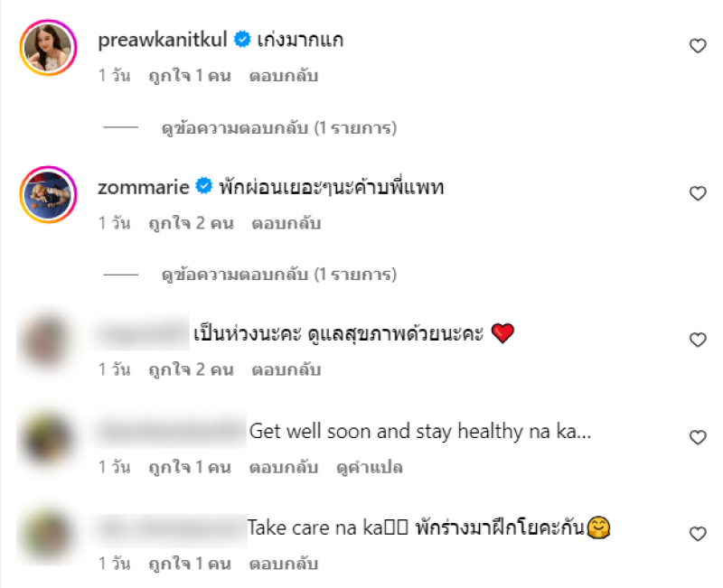Tap heart on the เป็นห่วงนะคะ comment
This screenshot has width=723, height=588.
(x=698, y=340)
